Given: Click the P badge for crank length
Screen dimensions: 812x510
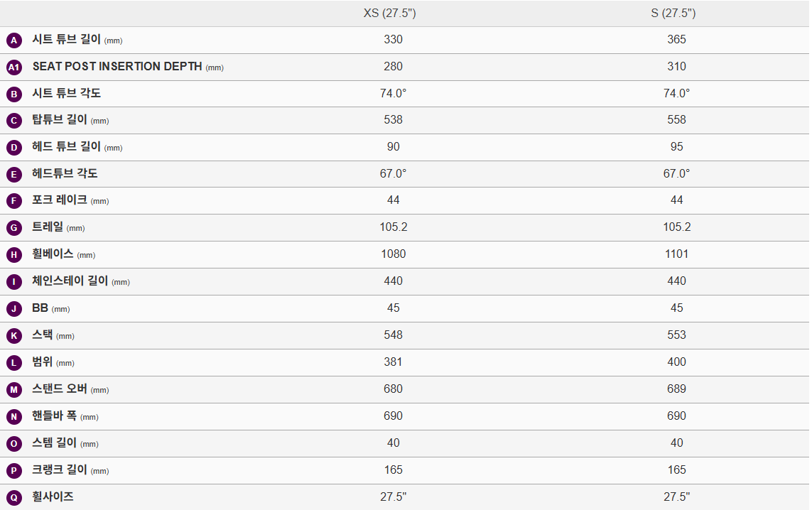Looking at the screenshot, I should (x=14, y=471).
